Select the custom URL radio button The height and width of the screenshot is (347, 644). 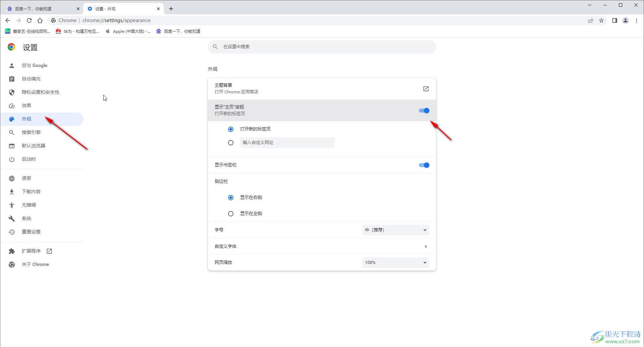click(x=231, y=143)
